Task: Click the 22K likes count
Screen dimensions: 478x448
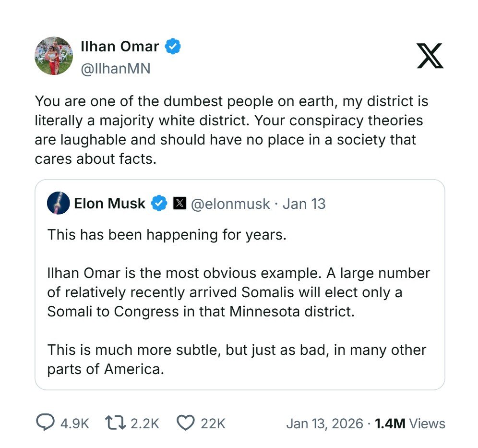Action: point(213,423)
